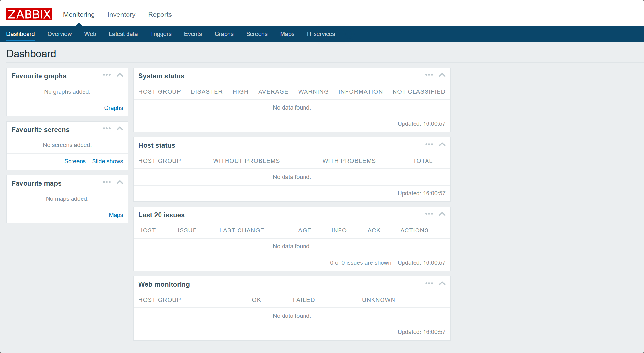
Task: Collapse the Web monitoring widget
Action: pos(442,283)
